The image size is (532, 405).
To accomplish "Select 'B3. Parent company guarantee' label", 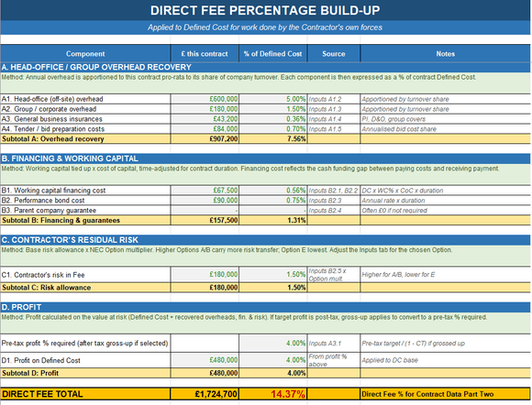I will pos(85,210).
